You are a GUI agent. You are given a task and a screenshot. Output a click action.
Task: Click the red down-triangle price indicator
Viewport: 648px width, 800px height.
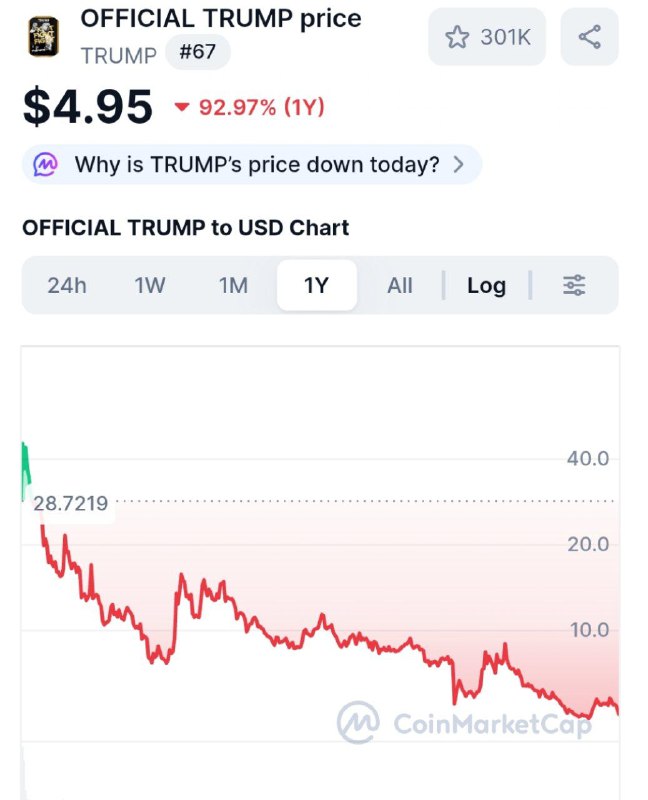182,107
